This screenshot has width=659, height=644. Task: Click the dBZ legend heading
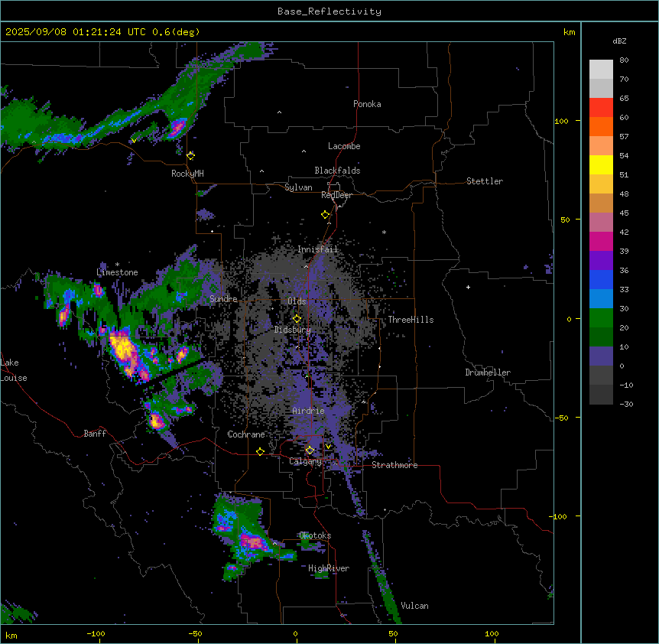click(619, 41)
